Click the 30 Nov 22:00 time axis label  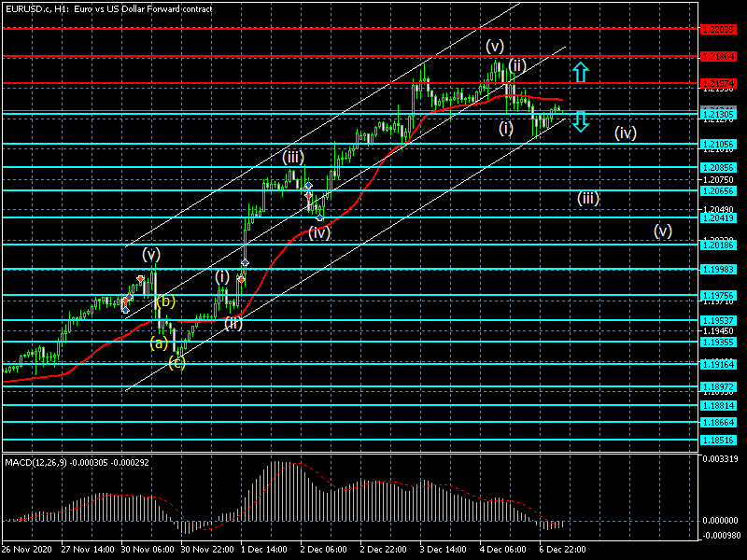point(207,550)
